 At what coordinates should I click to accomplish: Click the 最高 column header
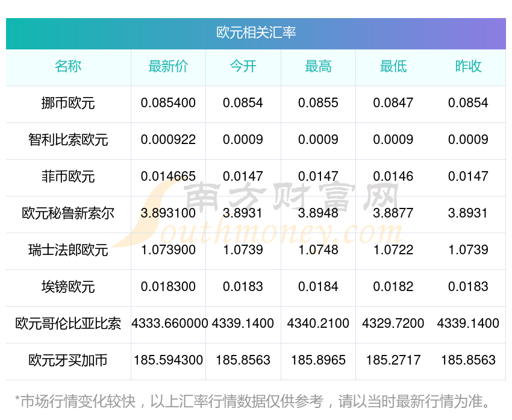click(318, 67)
